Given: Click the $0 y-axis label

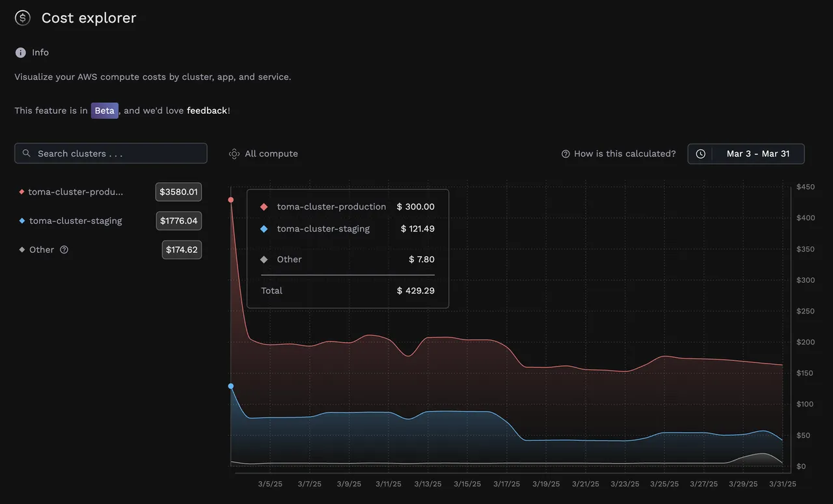Looking at the screenshot, I should pyautogui.click(x=801, y=466).
